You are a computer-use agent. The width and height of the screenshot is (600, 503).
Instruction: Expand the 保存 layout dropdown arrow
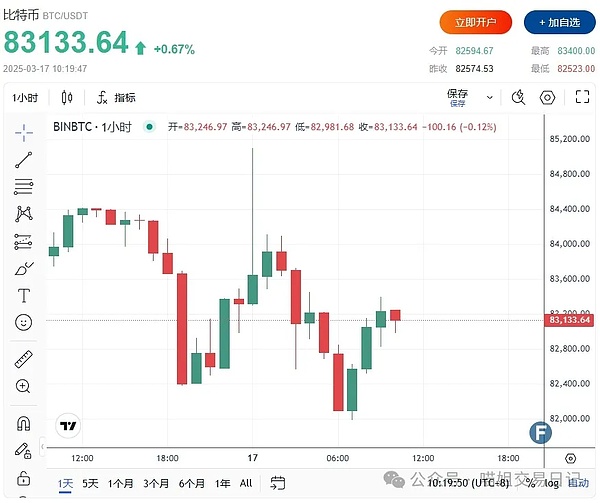pos(489,98)
